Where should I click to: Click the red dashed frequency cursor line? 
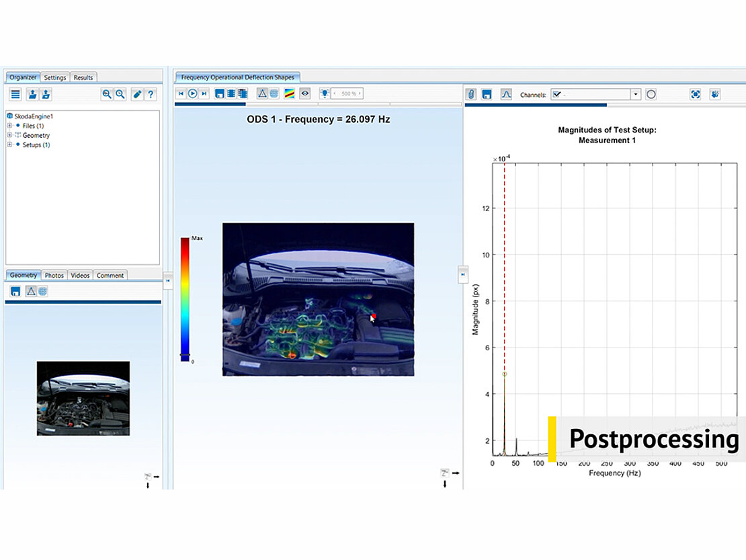tap(505, 266)
